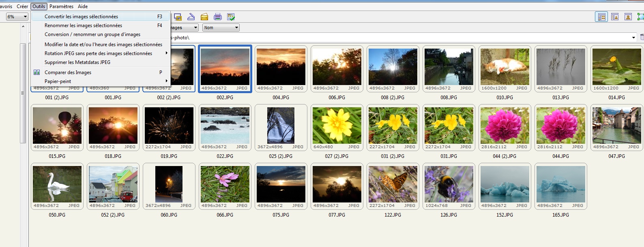Select Comparer des Images menu entry
This screenshot has width=644, height=247.
coord(68,72)
